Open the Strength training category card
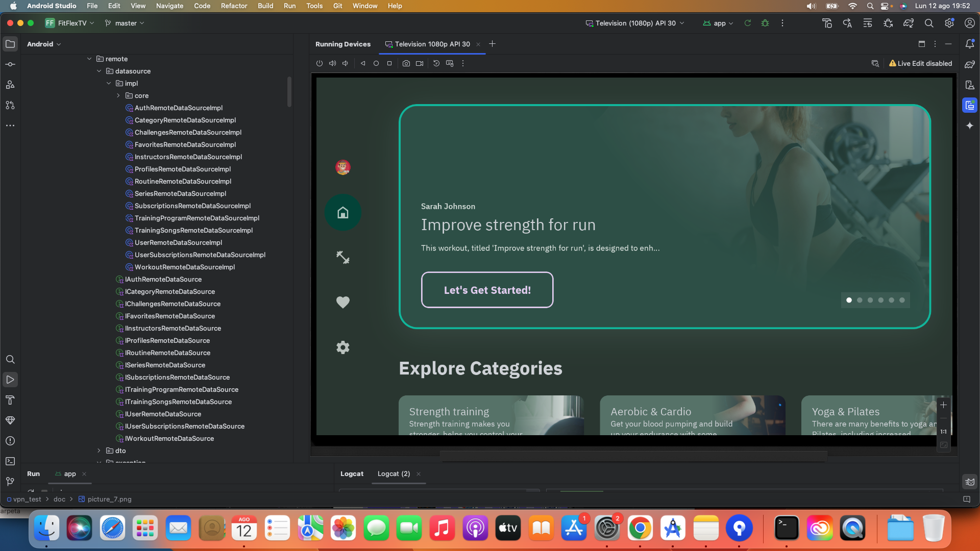980x551 pixels. (491, 415)
